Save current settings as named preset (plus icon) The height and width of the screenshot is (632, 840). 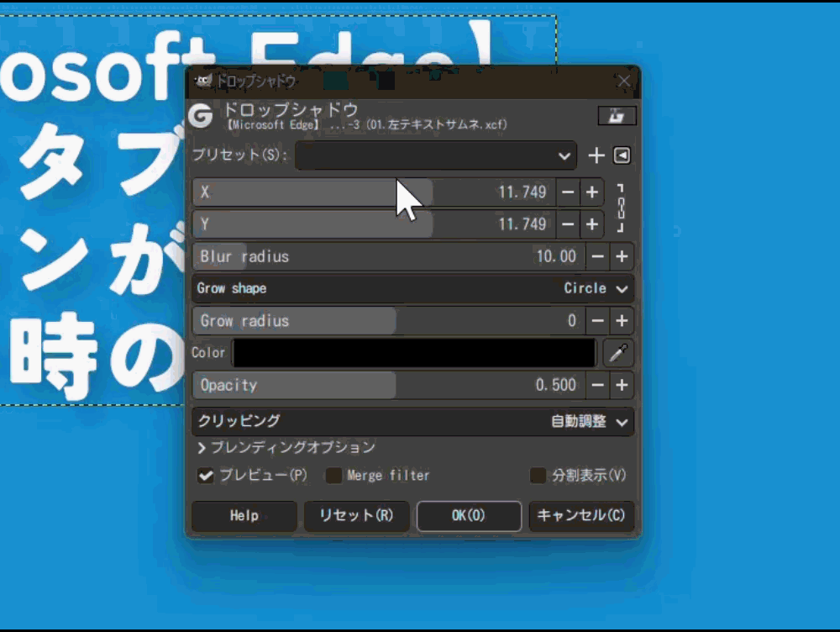tap(596, 156)
